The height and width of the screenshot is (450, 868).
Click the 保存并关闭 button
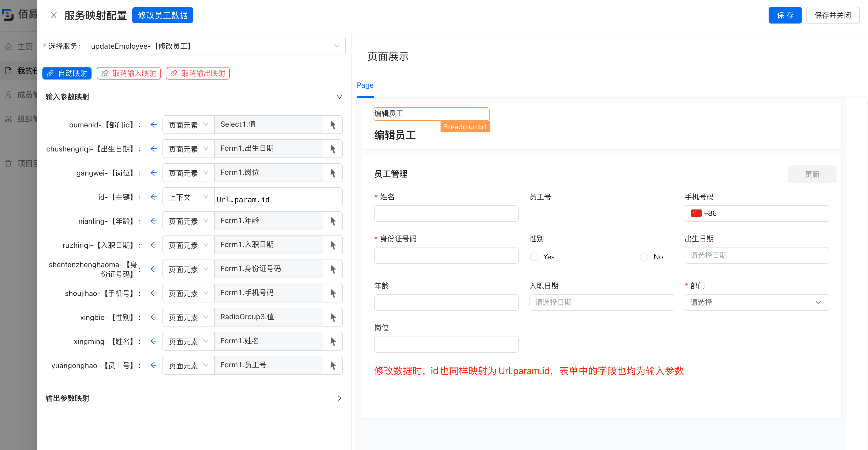833,15
